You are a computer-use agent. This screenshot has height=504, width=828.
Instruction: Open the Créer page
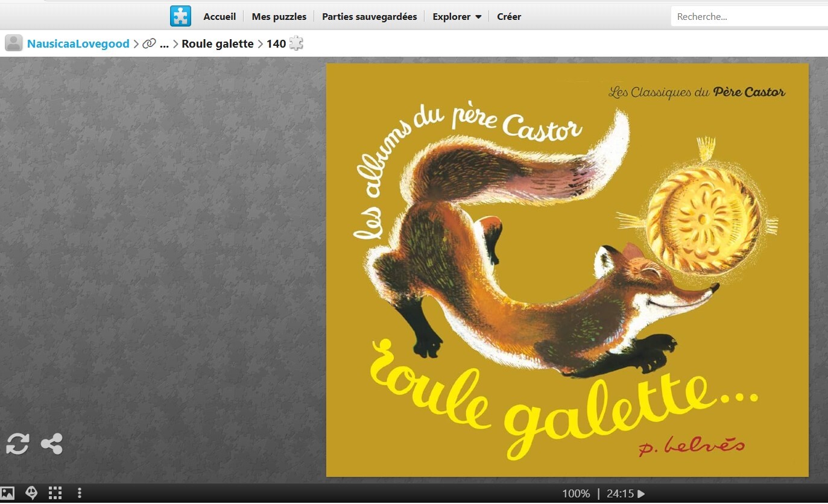pos(509,17)
